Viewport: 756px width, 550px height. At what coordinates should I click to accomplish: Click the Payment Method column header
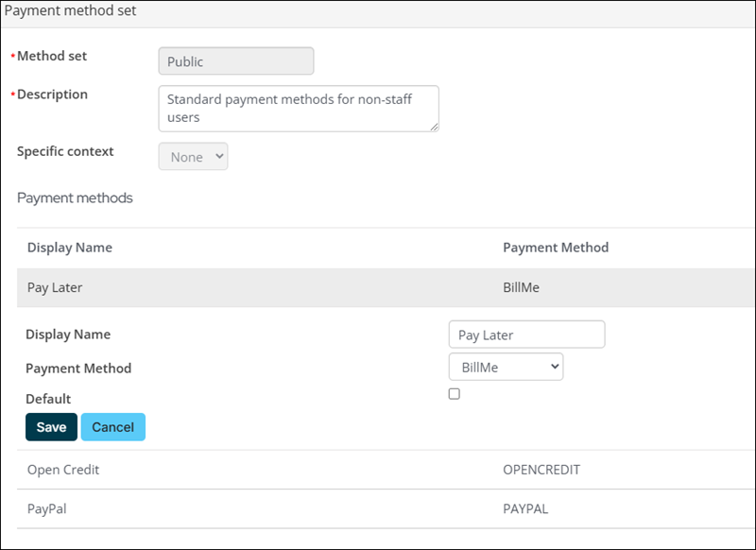click(556, 248)
